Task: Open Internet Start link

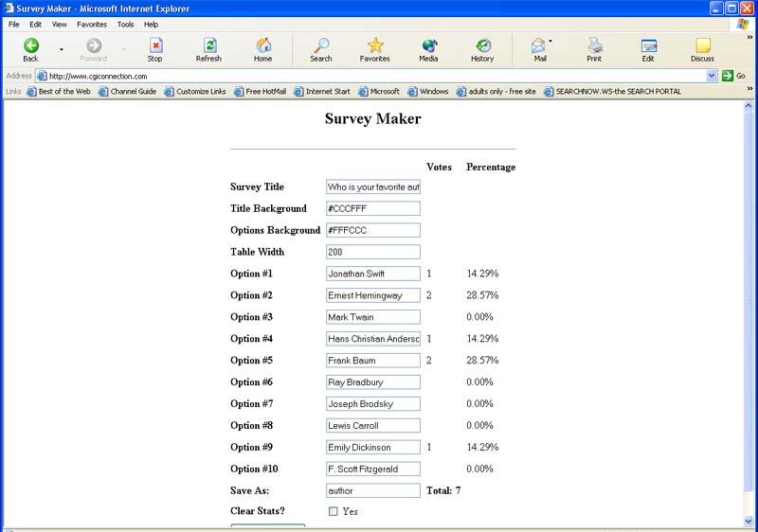Action: pyautogui.click(x=322, y=91)
